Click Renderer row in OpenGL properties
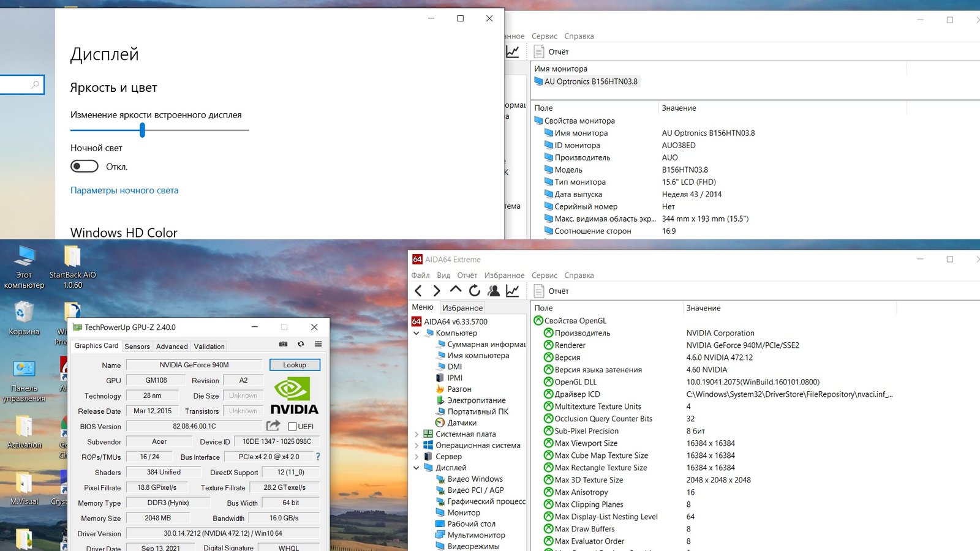 point(714,345)
